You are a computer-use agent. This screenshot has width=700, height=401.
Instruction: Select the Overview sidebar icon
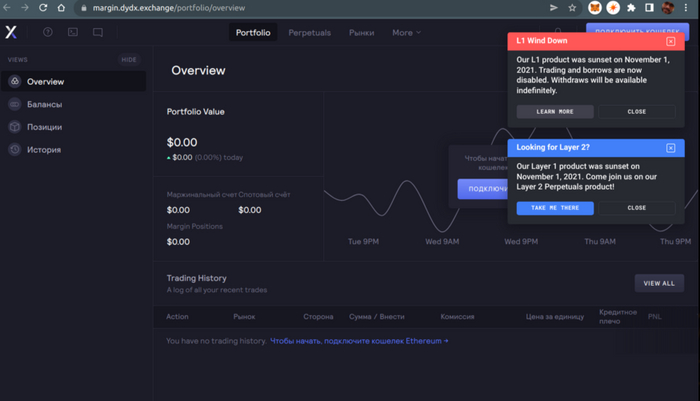click(15, 81)
